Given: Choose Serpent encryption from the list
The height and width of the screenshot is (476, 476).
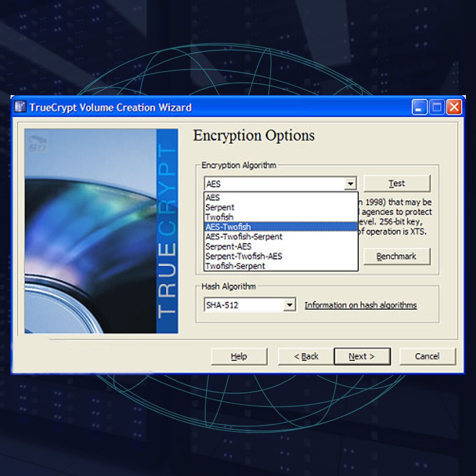Looking at the screenshot, I should pyautogui.click(x=220, y=208).
